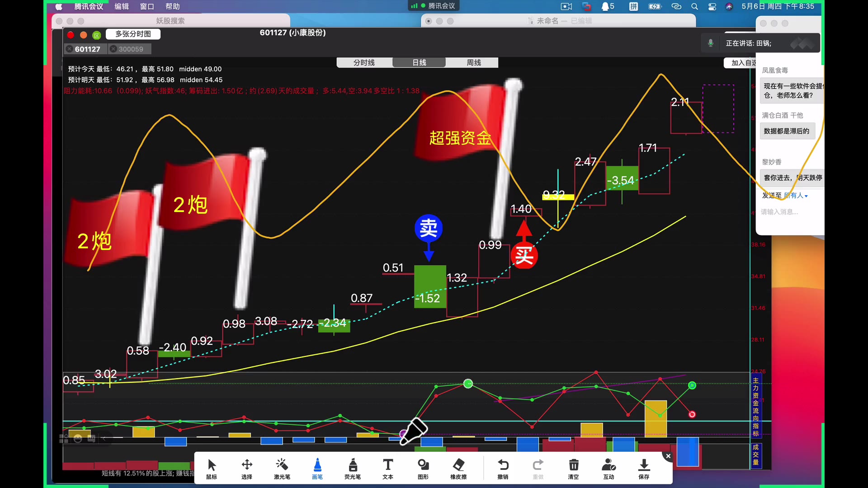
Task: Select the mouse pointer tool (鼠标)
Action: click(212, 469)
